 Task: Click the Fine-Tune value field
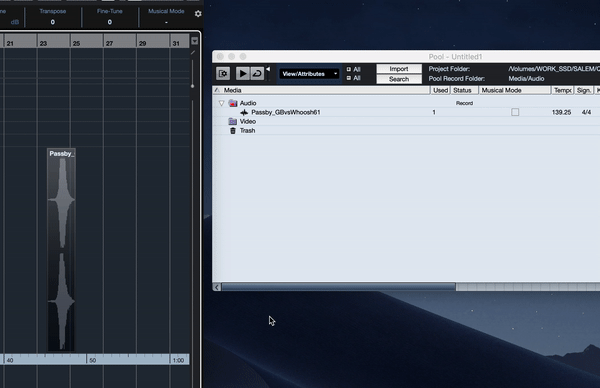coord(109,22)
